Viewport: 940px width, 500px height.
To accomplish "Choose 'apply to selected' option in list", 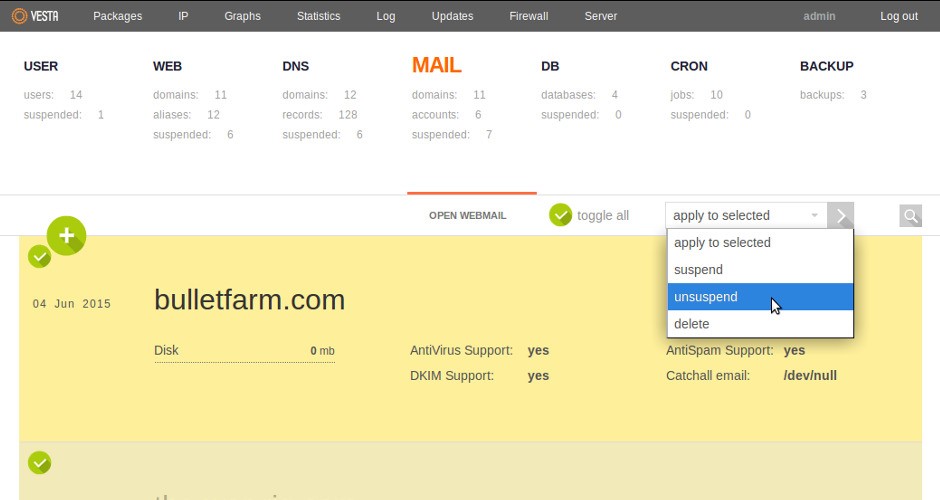I will pos(760,243).
